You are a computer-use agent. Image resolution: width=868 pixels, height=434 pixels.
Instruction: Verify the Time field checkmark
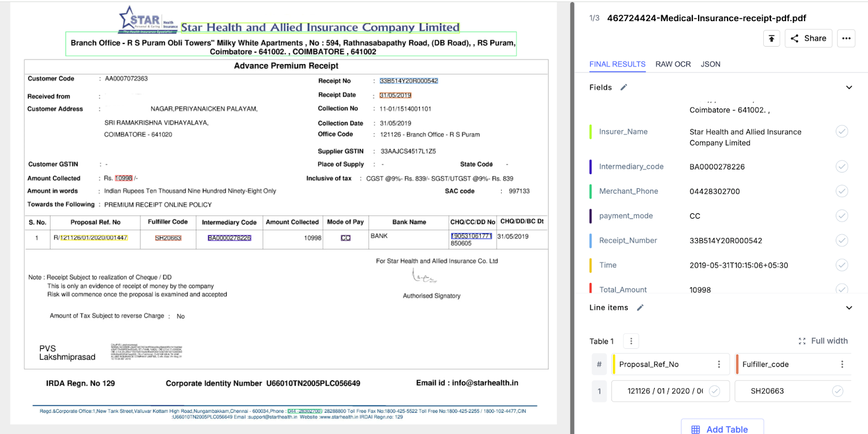click(842, 265)
